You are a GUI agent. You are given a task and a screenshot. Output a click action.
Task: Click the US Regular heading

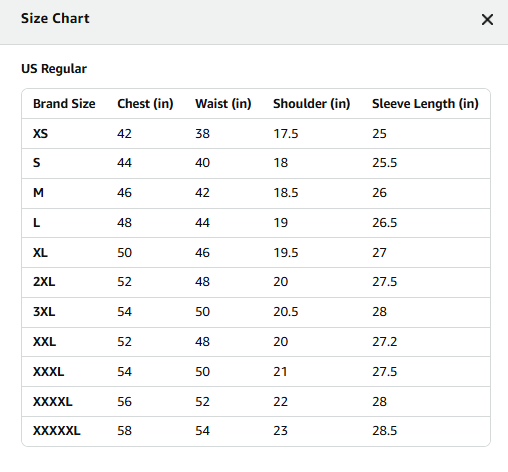(x=54, y=69)
